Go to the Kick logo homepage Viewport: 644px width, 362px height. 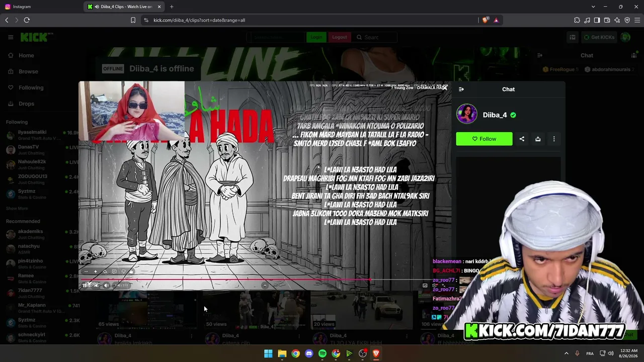pyautogui.click(x=37, y=37)
